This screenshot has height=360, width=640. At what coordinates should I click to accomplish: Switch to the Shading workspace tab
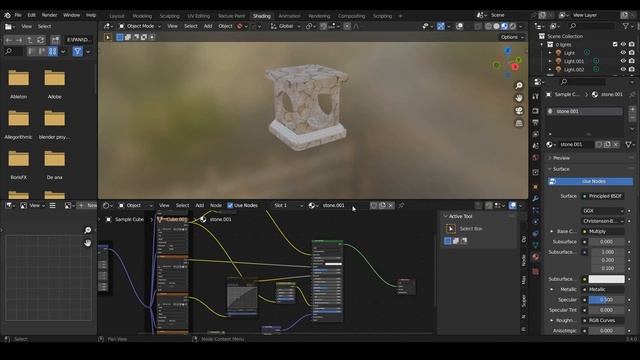pos(262,16)
